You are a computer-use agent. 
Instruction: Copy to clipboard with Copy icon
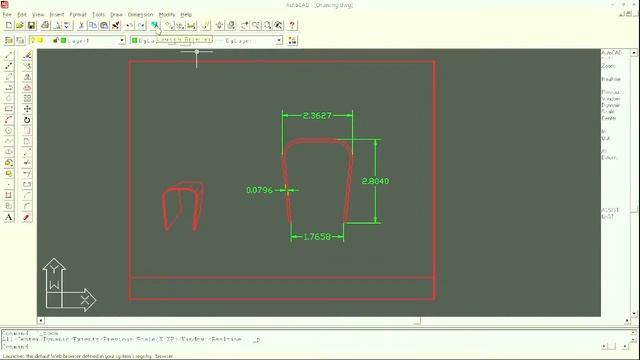point(93,26)
